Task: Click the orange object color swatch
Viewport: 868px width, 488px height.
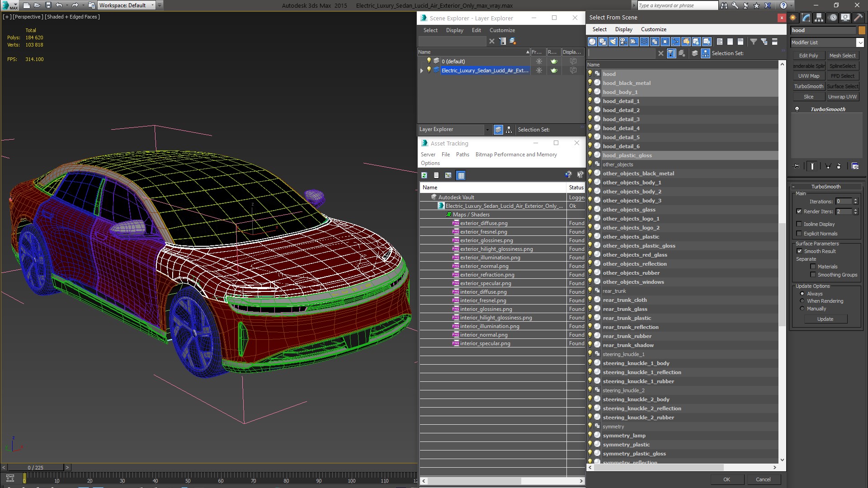Action: (862, 30)
